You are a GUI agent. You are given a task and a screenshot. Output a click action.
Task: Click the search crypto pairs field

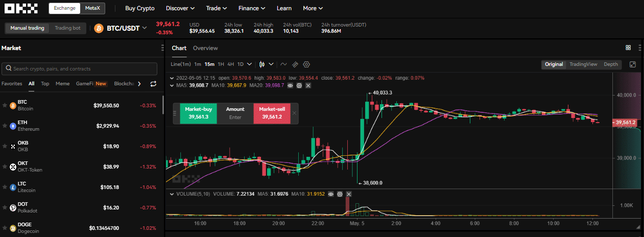point(79,69)
